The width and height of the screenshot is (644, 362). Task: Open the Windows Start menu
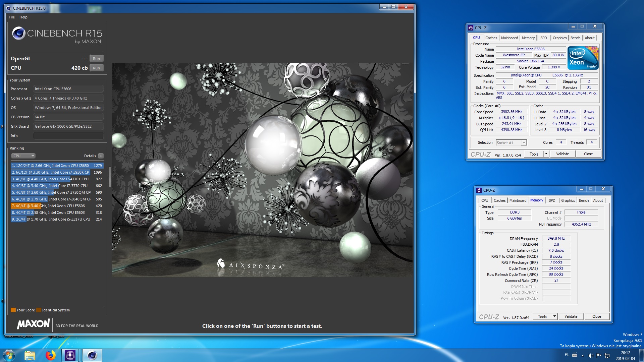(9, 355)
